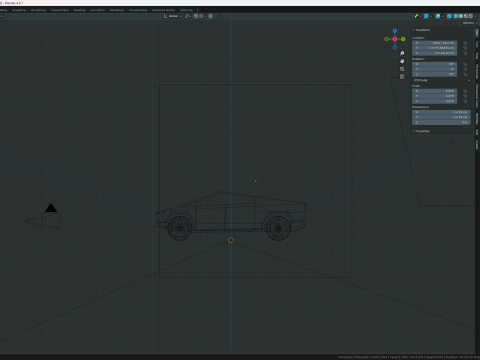The image size is (480, 360).
Task: Toggle show gizmos button
Action: (426, 16)
